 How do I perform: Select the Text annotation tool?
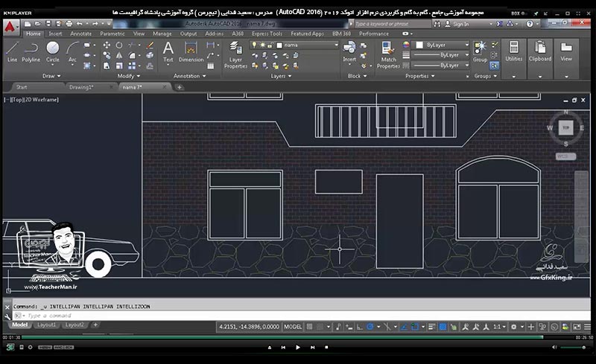click(168, 51)
